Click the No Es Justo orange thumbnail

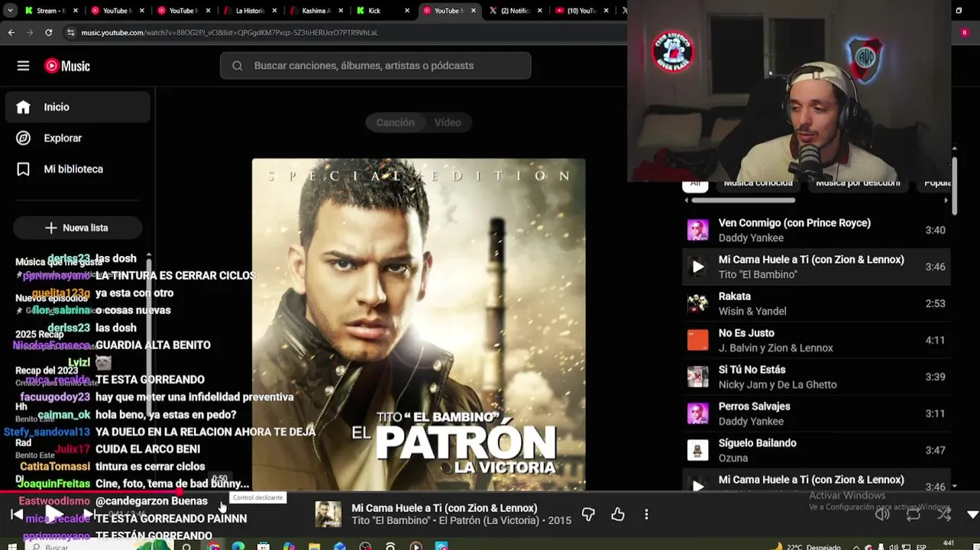[697, 340]
